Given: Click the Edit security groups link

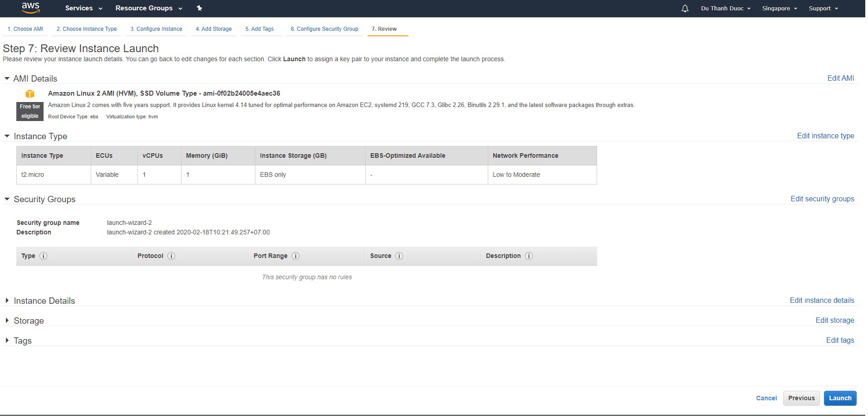Looking at the screenshot, I should tap(822, 199).
